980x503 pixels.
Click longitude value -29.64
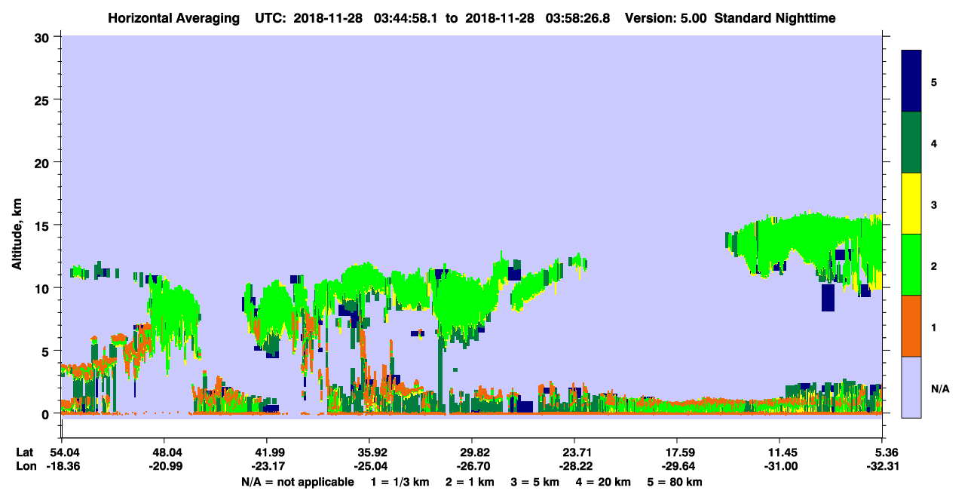click(677, 466)
